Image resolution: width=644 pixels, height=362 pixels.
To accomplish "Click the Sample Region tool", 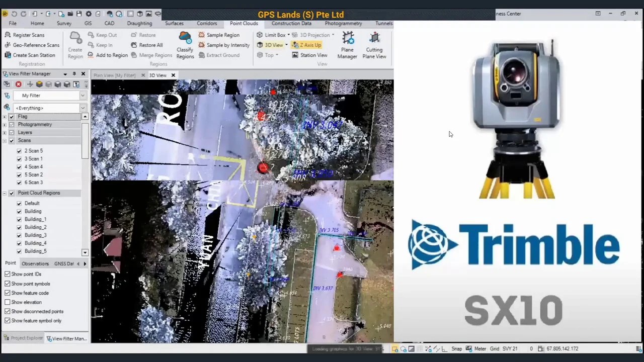I will pyautogui.click(x=219, y=35).
